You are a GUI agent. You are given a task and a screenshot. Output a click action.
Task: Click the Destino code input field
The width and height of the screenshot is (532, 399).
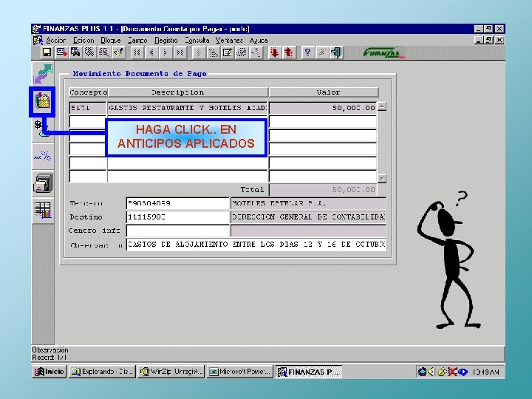coord(178,217)
